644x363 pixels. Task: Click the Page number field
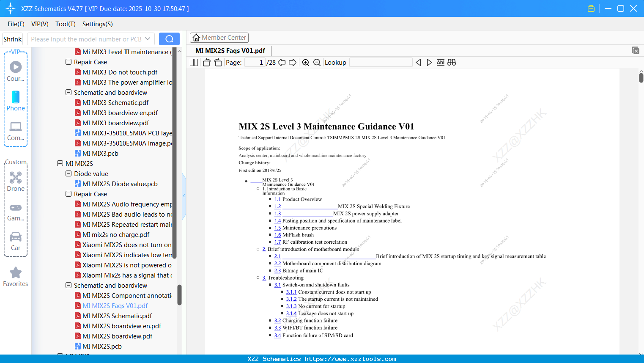255,62
